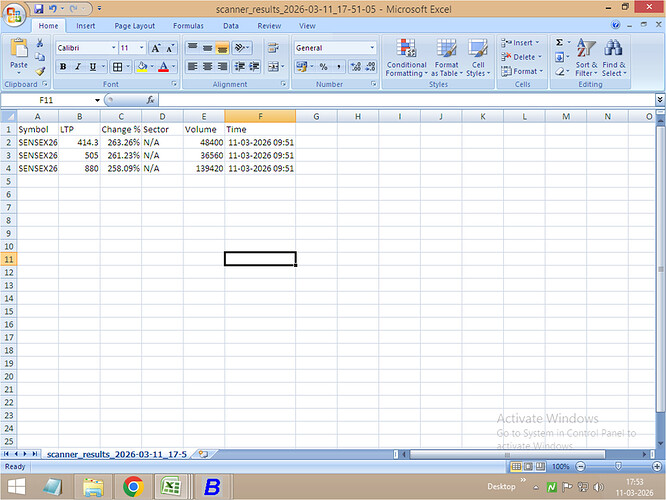
Task: Click the Italic formatting icon
Action: pos(78,67)
